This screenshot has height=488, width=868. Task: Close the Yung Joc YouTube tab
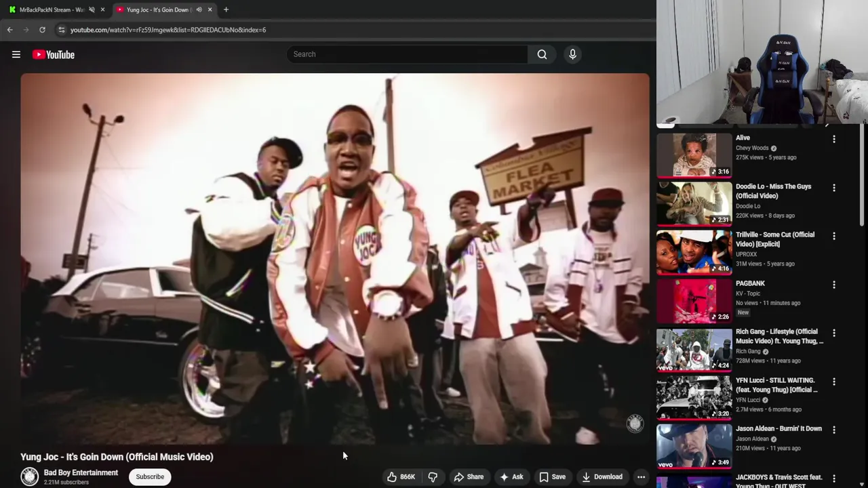210,9
